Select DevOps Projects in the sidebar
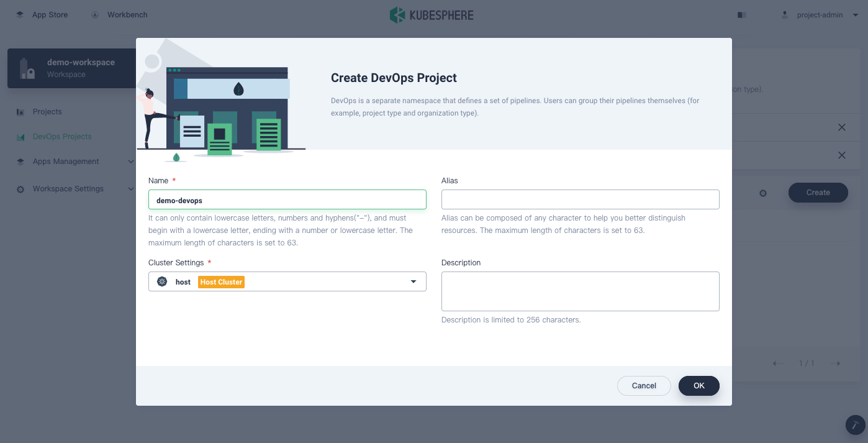 (62, 137)
